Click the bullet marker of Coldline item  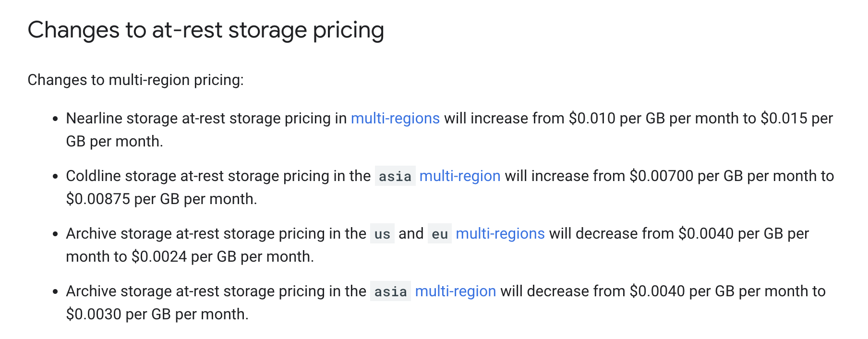56,176
